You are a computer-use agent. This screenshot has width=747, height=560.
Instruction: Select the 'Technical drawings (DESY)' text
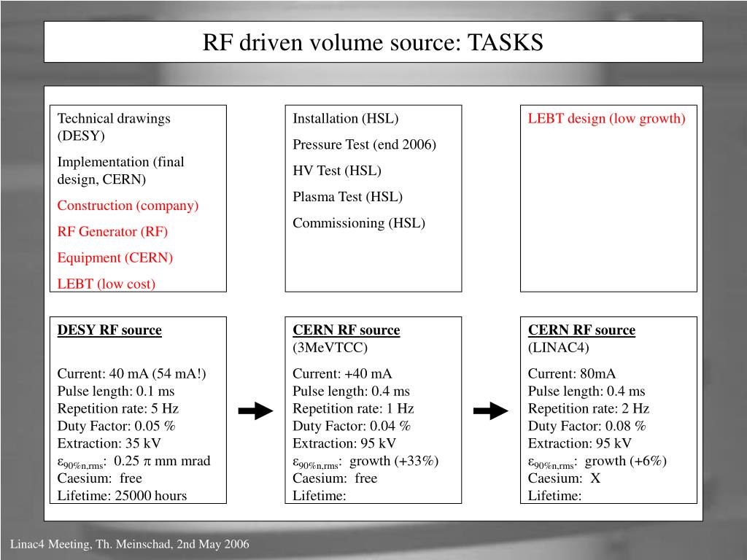click(113, 127)
